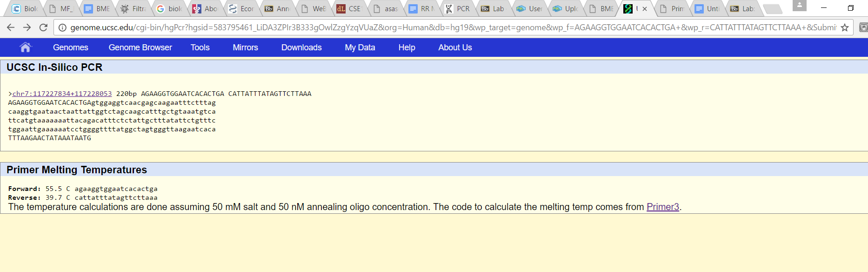Expand the Genome Browser menu
This screenshot has height=272, width=868.
(140, 48)
